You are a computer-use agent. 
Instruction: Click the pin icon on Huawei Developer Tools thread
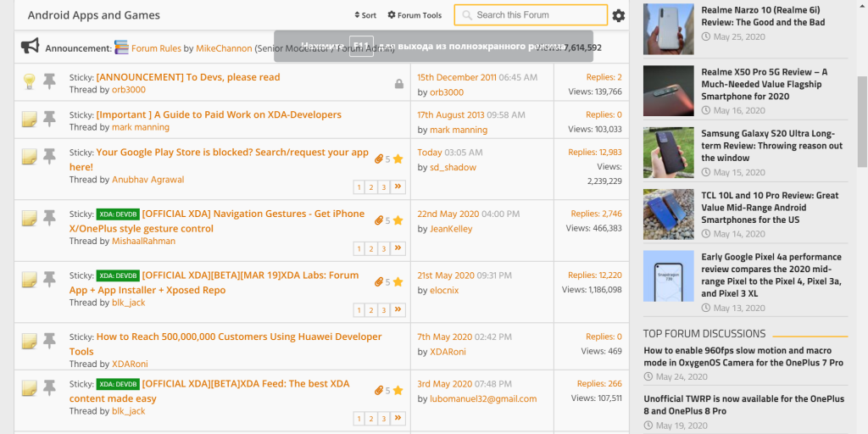point(49,341)
